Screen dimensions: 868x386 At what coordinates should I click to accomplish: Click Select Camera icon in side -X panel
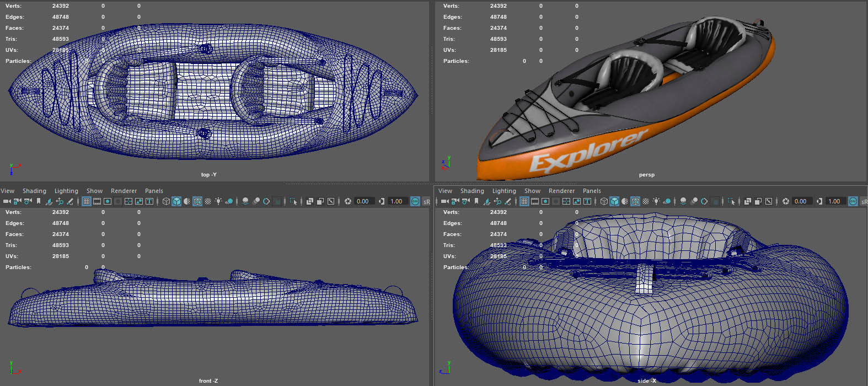pos(445,201)
